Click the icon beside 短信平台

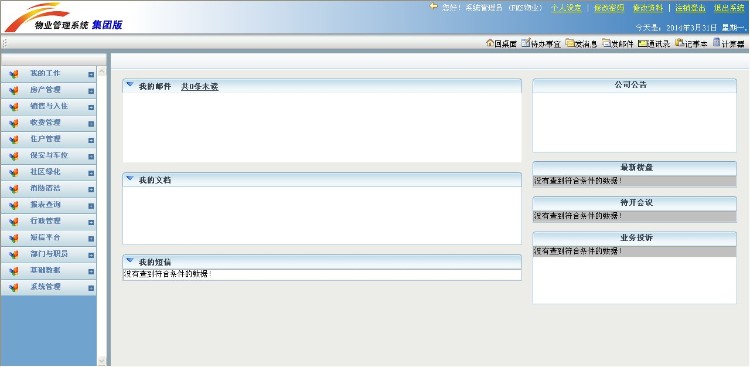pyautogui.click(x=13, y=238)
